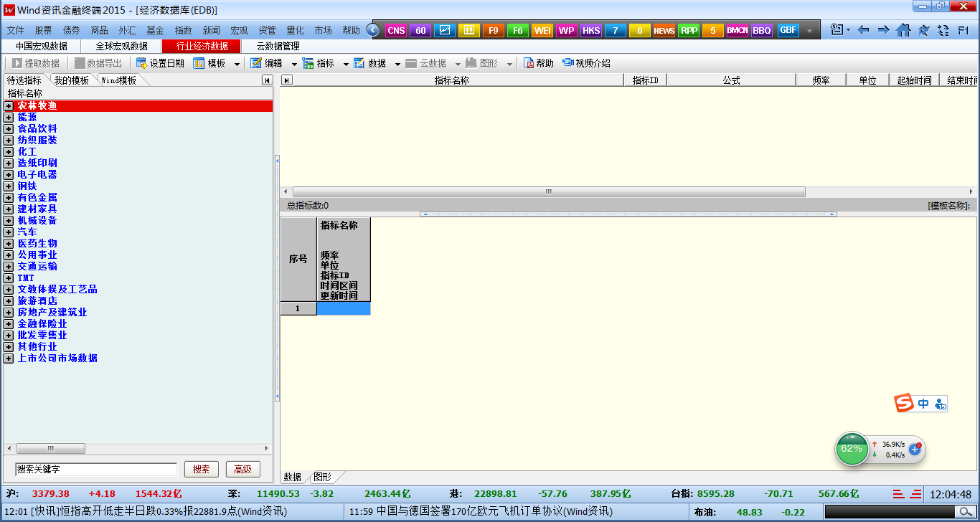The image size is (980, 522).
Task: Open the GBF shortcut icon
Action: tap(788, 30)
